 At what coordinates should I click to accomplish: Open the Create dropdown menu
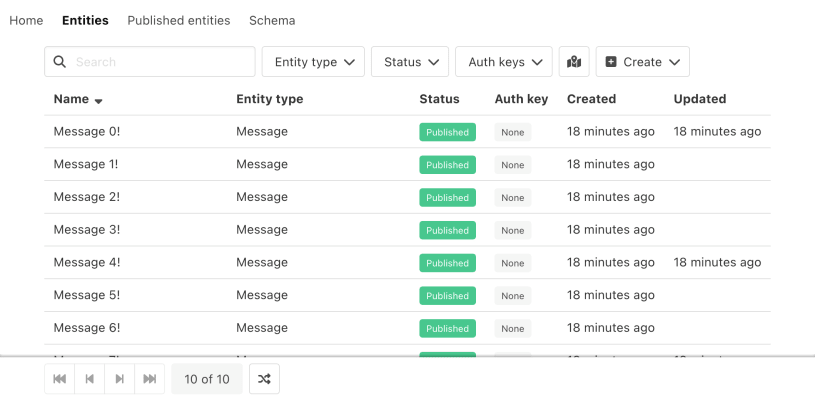[x=643, y=62]
